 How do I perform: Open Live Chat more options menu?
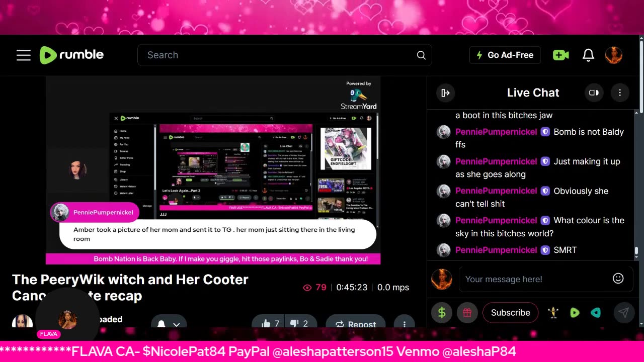pos(620,93)
